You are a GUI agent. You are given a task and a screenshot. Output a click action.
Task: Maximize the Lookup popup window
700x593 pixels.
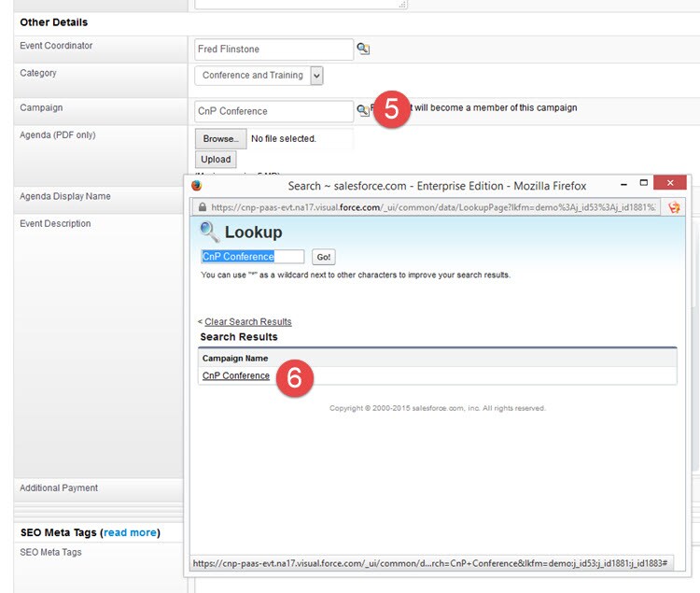tap(643, 183)
